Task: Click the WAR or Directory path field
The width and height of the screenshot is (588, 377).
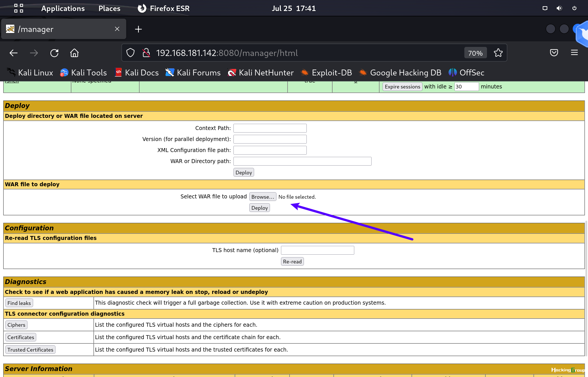Action: (x=302, y=161)
